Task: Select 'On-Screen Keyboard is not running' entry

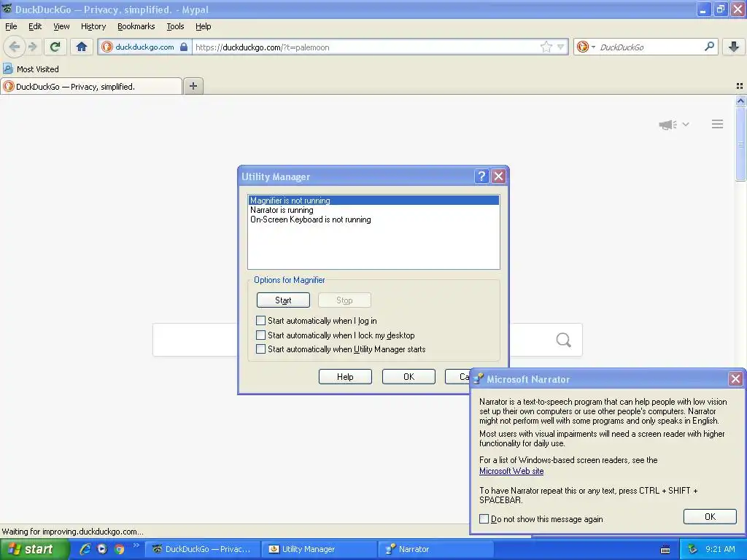Action: pos(373,219)
